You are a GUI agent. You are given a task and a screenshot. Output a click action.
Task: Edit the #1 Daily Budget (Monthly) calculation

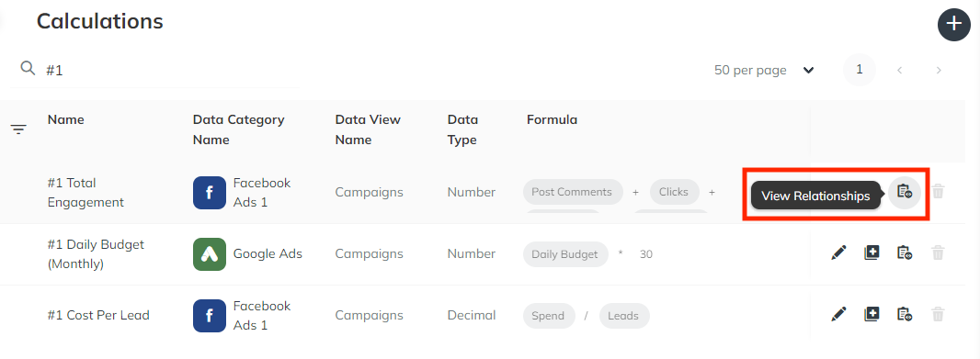pyautogui.click(x=838, y=252)
